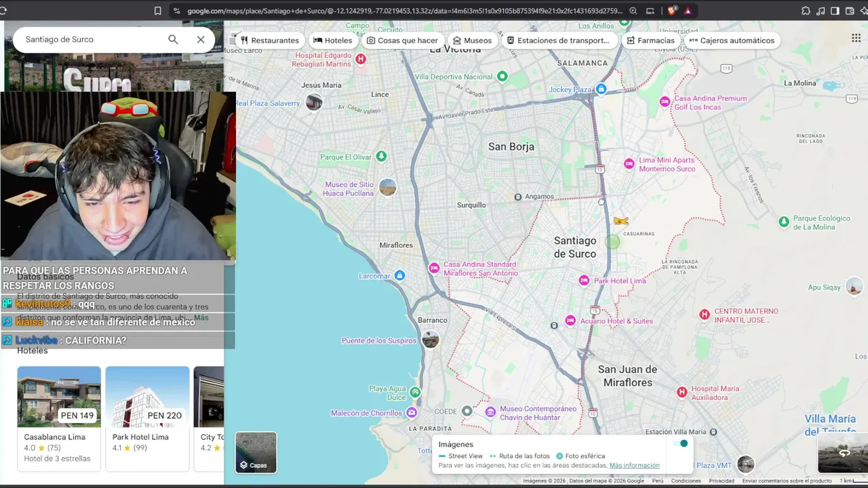Click the Playa Agua Dulce beach marker
The width and height of the screenshot is (868, 488).
click(415, 392)
